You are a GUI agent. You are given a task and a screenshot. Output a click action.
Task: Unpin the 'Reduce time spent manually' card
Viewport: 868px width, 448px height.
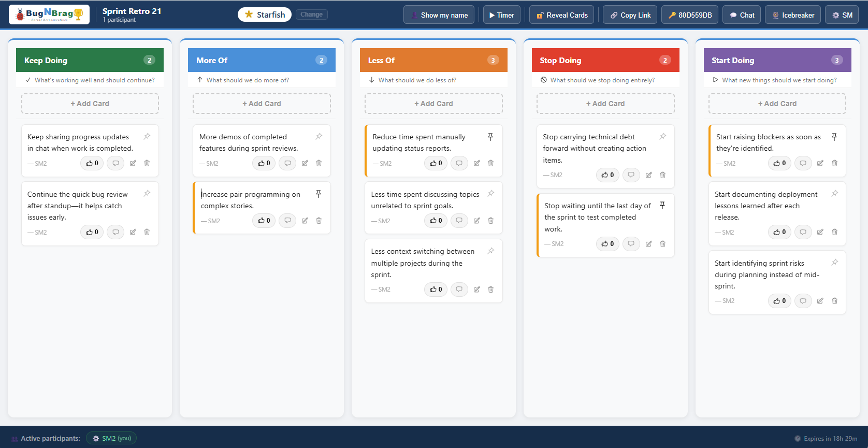(490, 137)
